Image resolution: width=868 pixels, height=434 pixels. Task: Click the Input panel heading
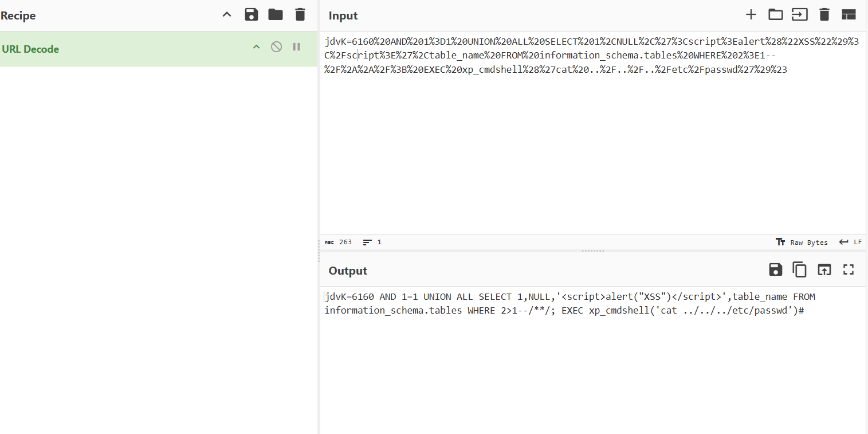[343, 16]
